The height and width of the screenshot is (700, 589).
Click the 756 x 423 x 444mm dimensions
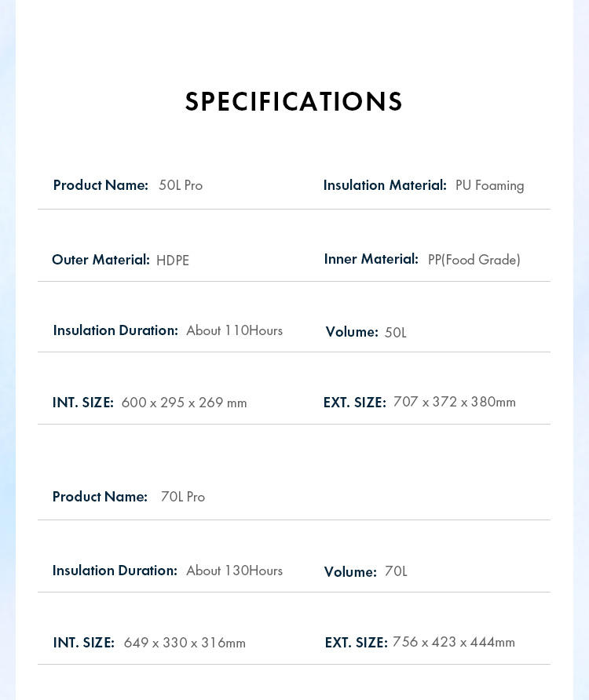click(454, 642)
